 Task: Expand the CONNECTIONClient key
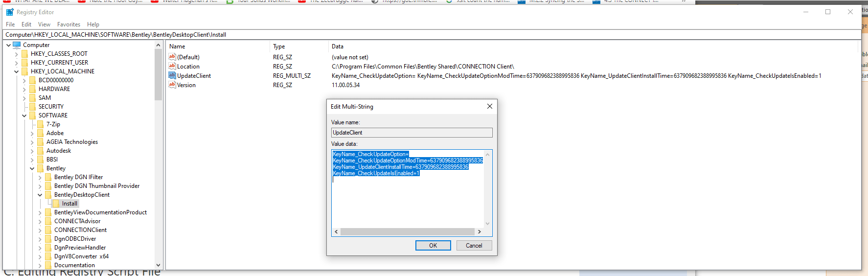[40, 230]
